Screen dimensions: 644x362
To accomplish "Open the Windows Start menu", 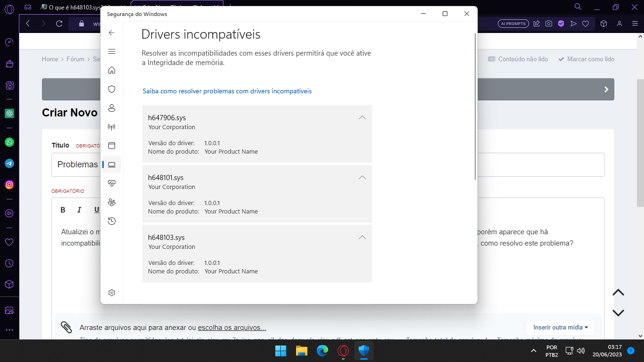I will (x=281, y=351).
